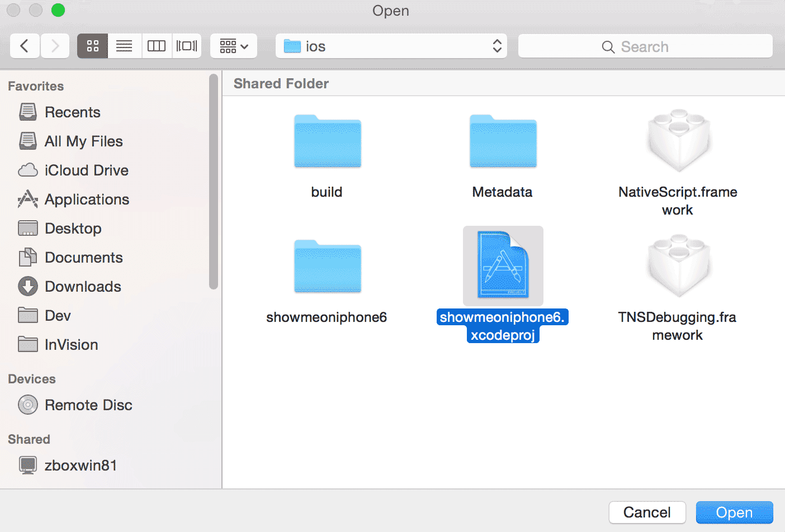
Task: Click the Cancel button
Action: click(x=647, y=512)
